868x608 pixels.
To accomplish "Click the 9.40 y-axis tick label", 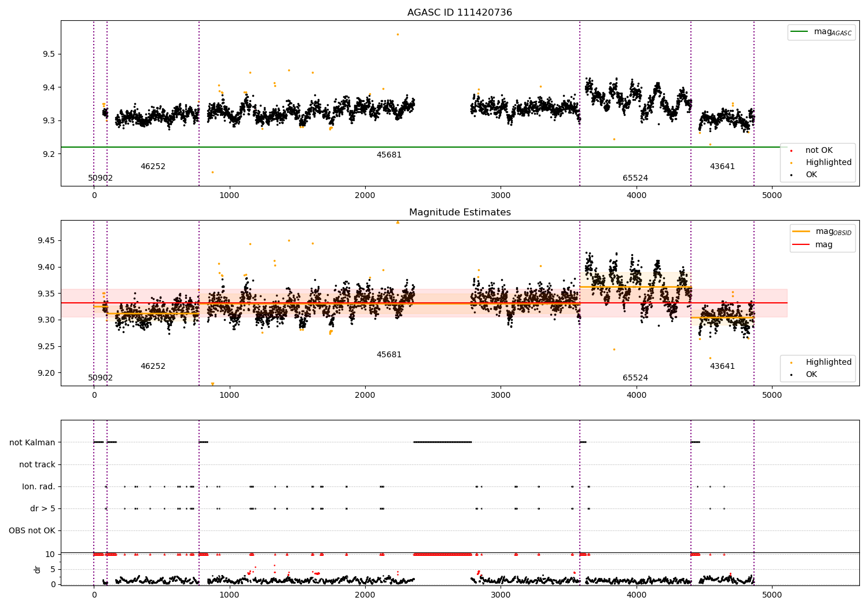I will 47,268.
